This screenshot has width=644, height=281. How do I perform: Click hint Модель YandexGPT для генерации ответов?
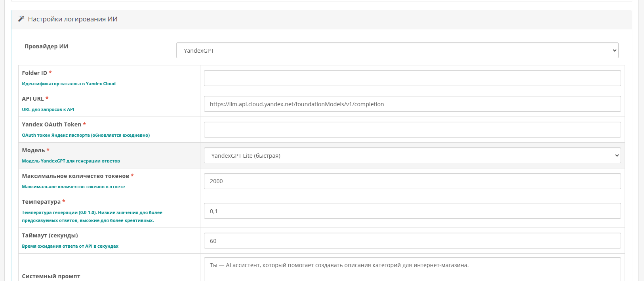[70, 161]
